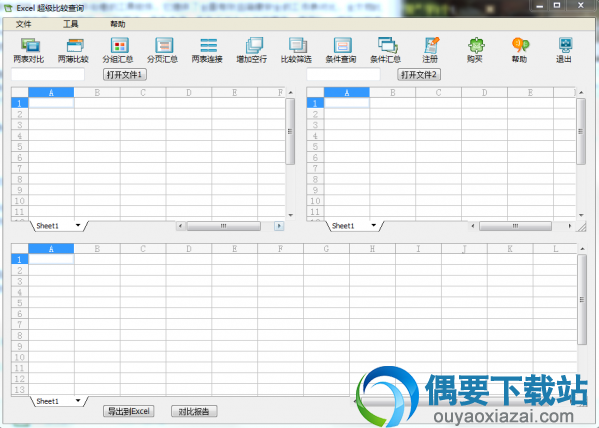599x428 pixels.
Task: Open the 工具 menu
Action: [71, 24]
